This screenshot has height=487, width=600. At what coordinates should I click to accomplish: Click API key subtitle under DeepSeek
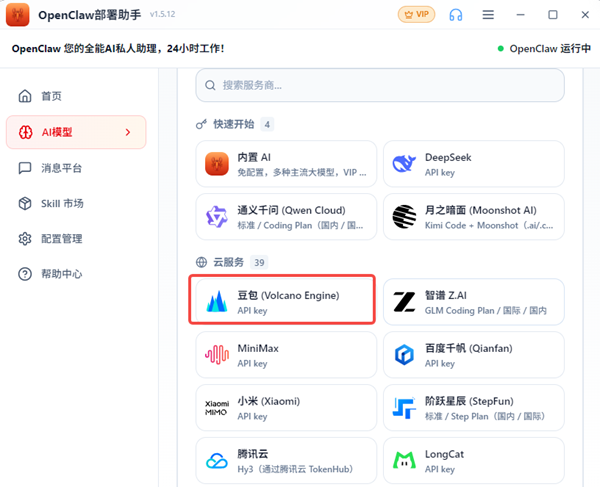[x=440, y=173]
